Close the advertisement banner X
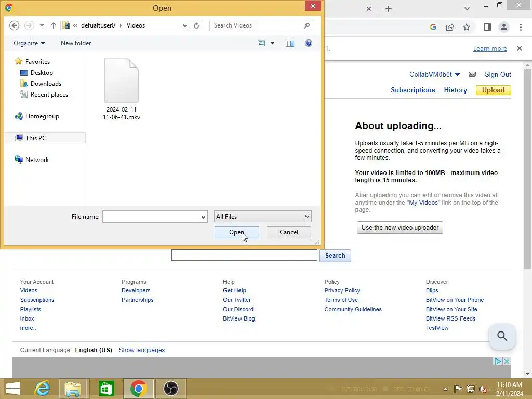 tap(507, 362)
